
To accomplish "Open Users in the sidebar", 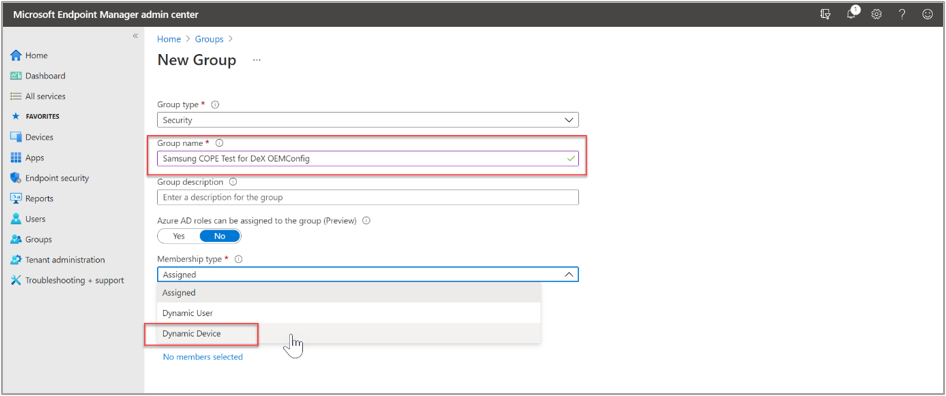I will click(35, 219).
